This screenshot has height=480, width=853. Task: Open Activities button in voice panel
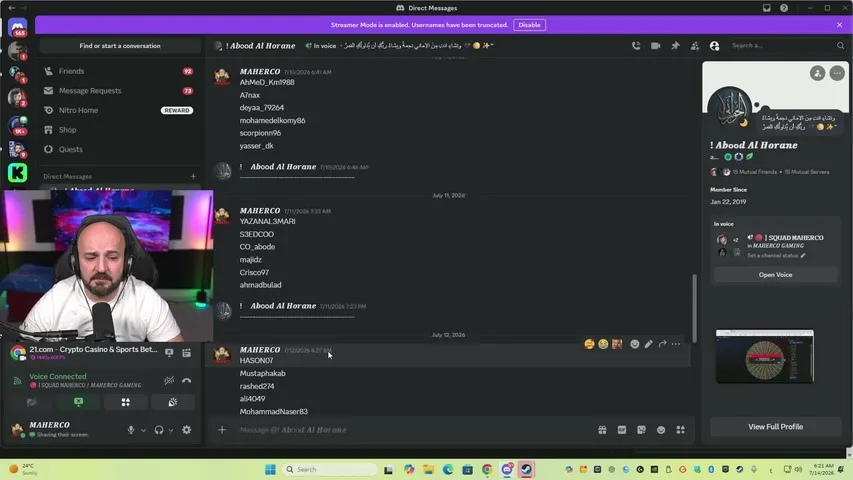tap(126, 402)
